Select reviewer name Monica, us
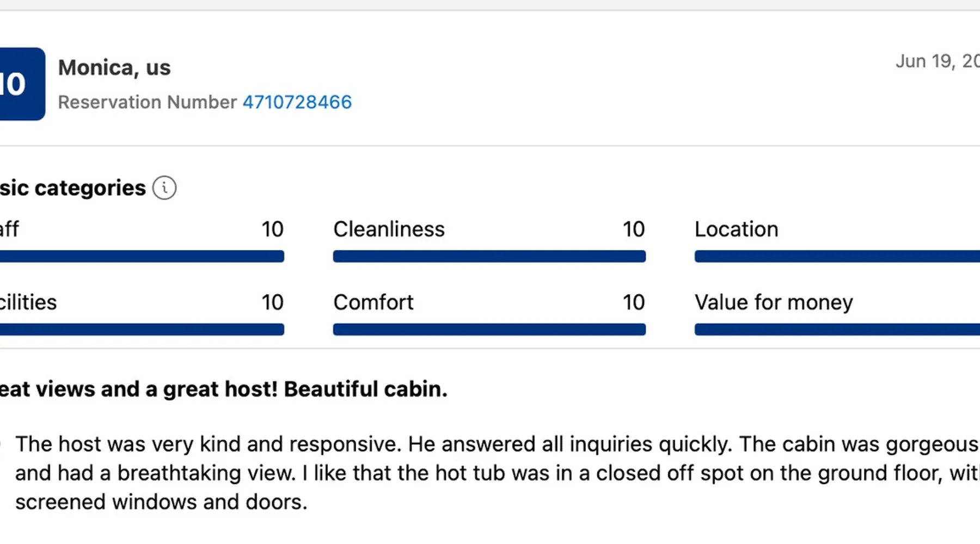Viewport: 980px width, 544px height. 114,68
